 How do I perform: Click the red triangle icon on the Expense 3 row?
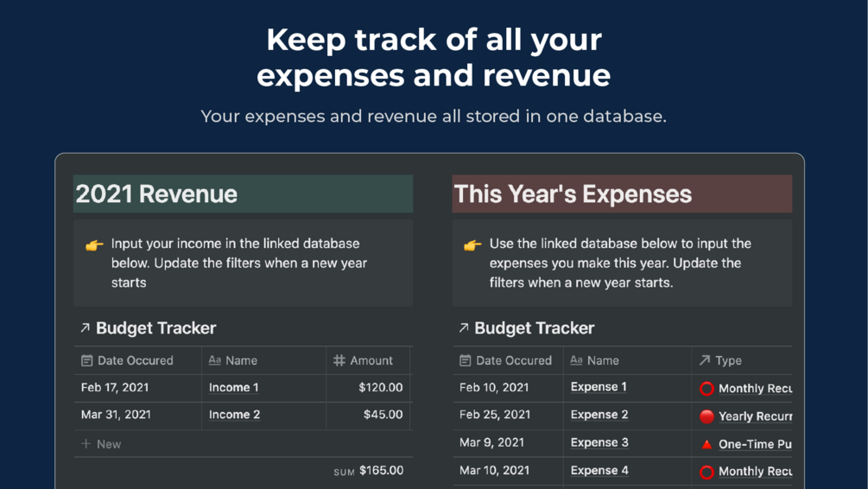706,444
